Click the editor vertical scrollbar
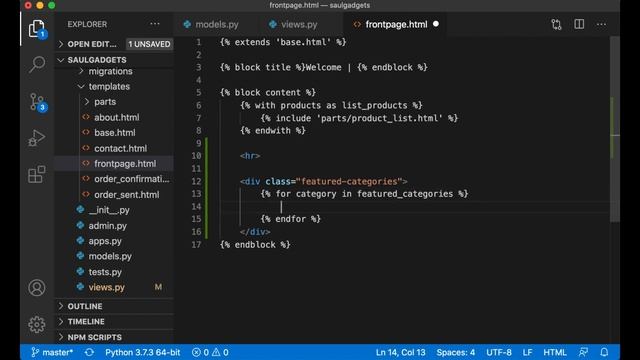The height and width of the screenshot is (360, 640). tap(615, 129)
